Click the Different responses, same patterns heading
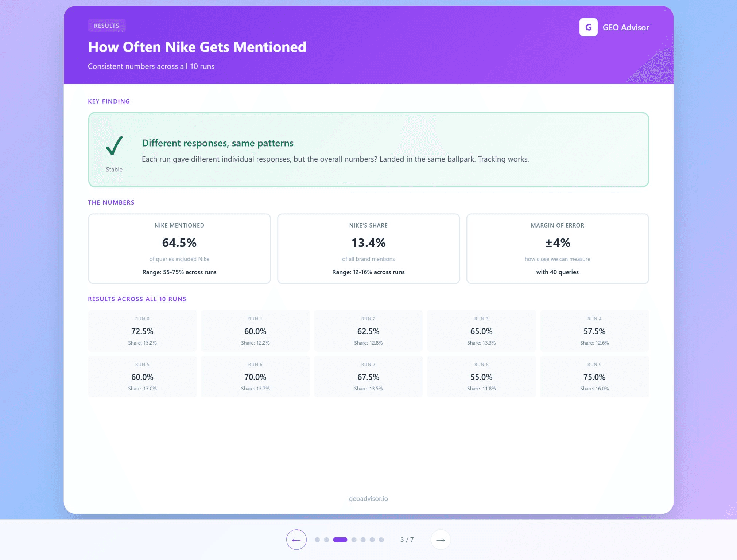Viewport: 737px width, 560px height. pos(217,143)
